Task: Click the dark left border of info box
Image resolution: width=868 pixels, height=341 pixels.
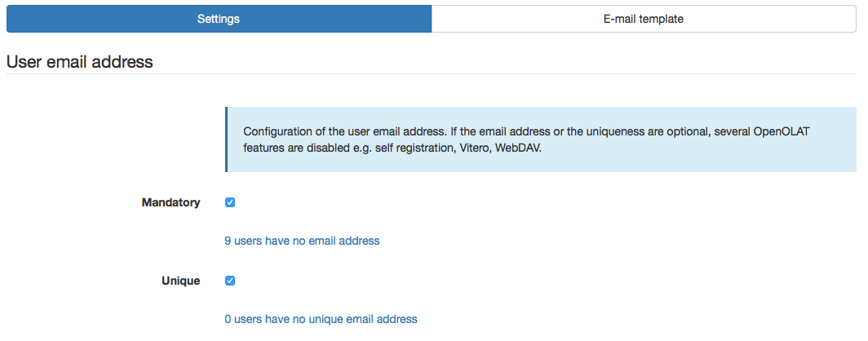Action: point(226,139)
